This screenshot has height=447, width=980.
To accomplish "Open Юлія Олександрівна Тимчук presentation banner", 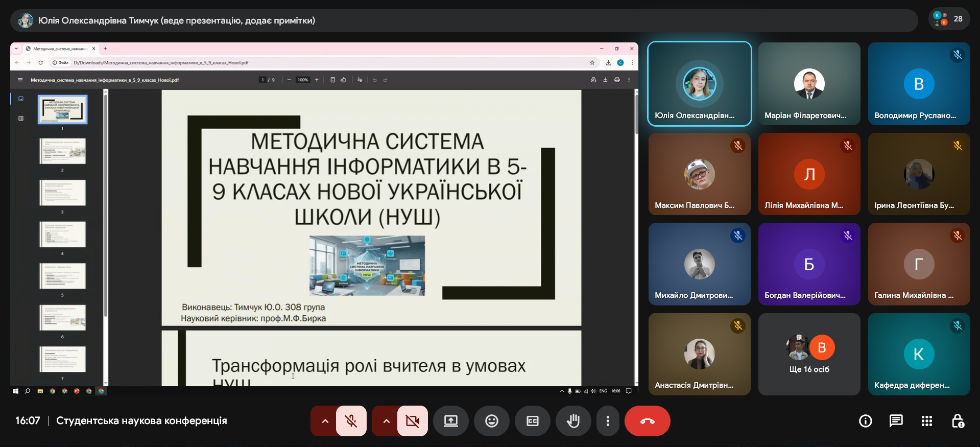I will 464,20.
